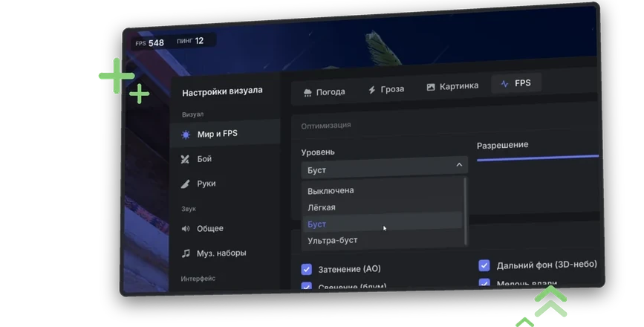This screenshot has height=327, width=644.
Task: Click the Оптимизация section label
Action: pyautogui.click(x=325, y=126)
